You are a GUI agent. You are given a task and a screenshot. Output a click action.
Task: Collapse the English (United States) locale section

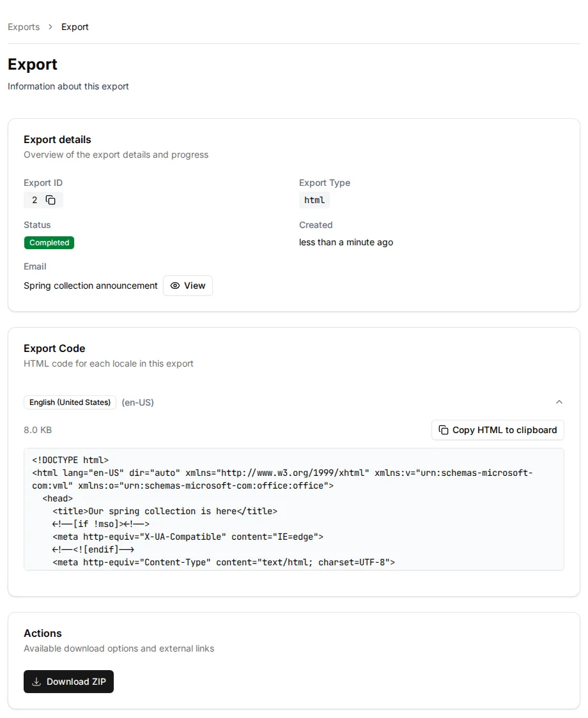559,402
